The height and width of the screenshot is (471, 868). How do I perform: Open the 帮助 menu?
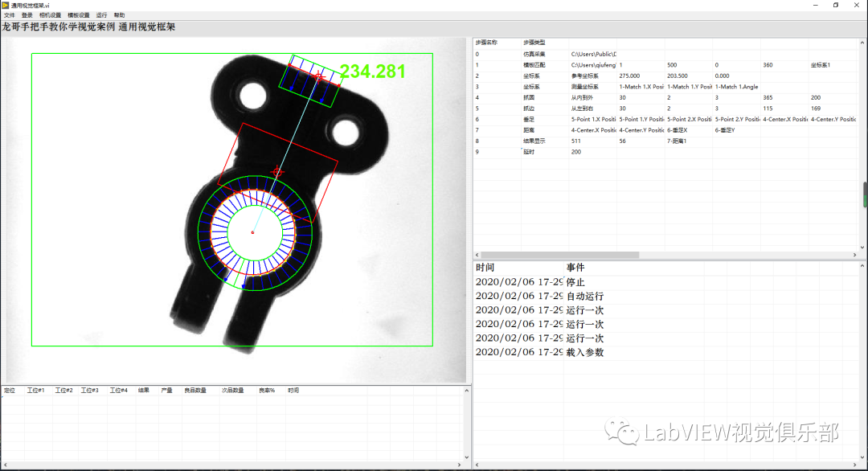(119, 15)
